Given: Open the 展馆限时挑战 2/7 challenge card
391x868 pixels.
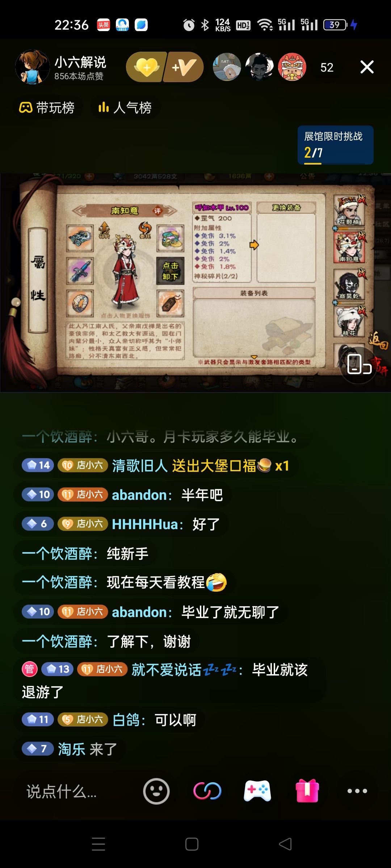Looking at the screenshot, I should tap(336, 145).
